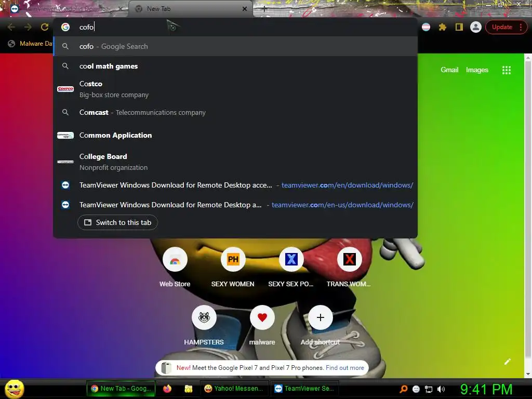Viewport: 532px width, 399px height.
Task: Open teamviewer.com/en-us/download/windows/ suggestion
Action: tap(235, 205)
